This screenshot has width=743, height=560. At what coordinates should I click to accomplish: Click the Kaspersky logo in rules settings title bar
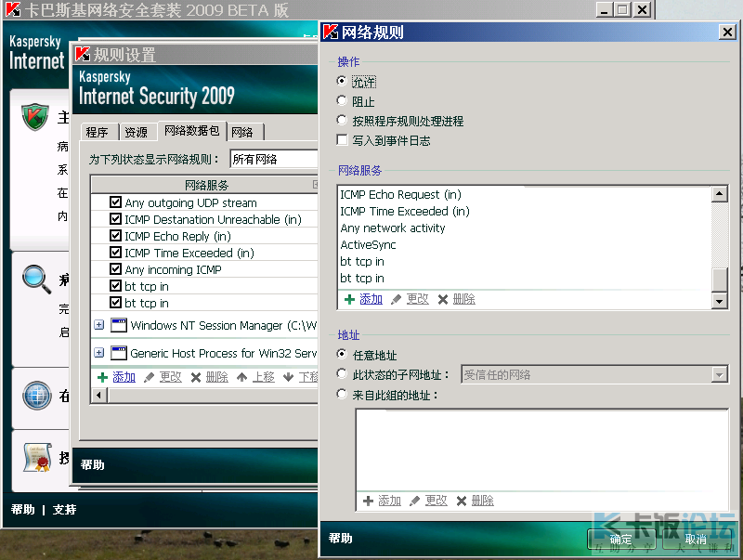pyautogui.click(x=83, y=54)
